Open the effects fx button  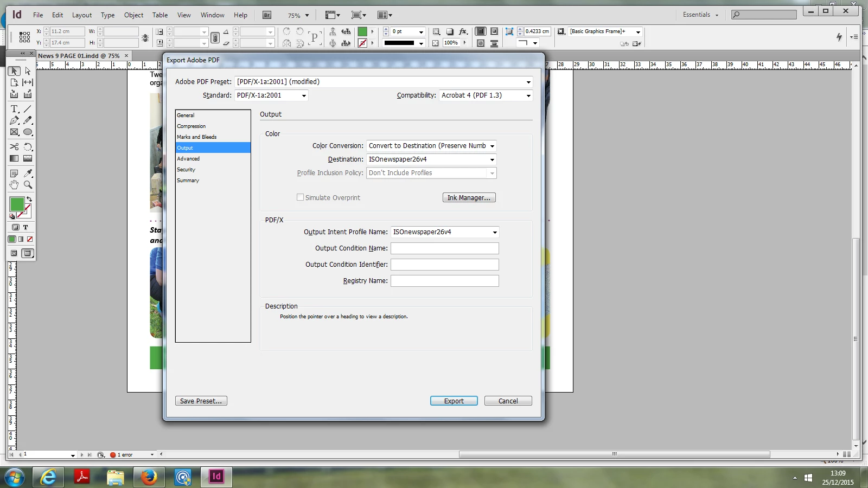point(463,31)
